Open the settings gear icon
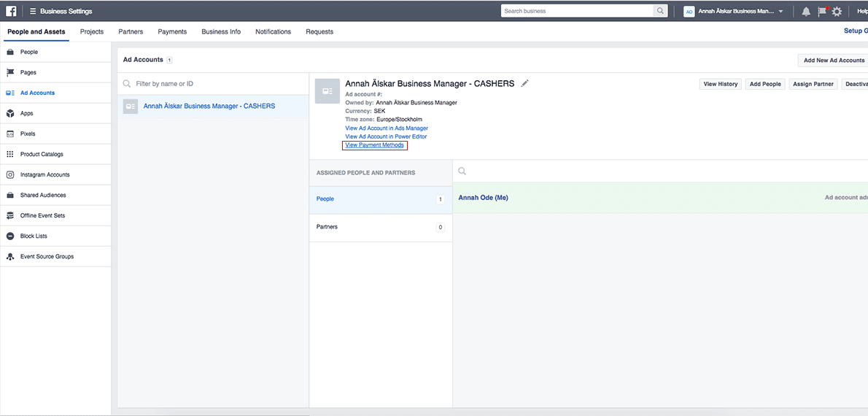Image resolution: width=868 pixels, height=416 pixels. pos(837,12)
